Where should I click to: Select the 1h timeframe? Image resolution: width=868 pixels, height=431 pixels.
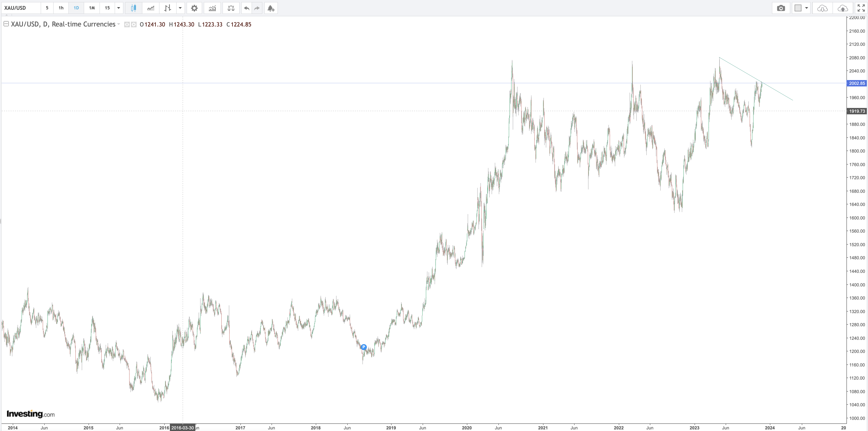pyautogui.click(x=61, y=8)
